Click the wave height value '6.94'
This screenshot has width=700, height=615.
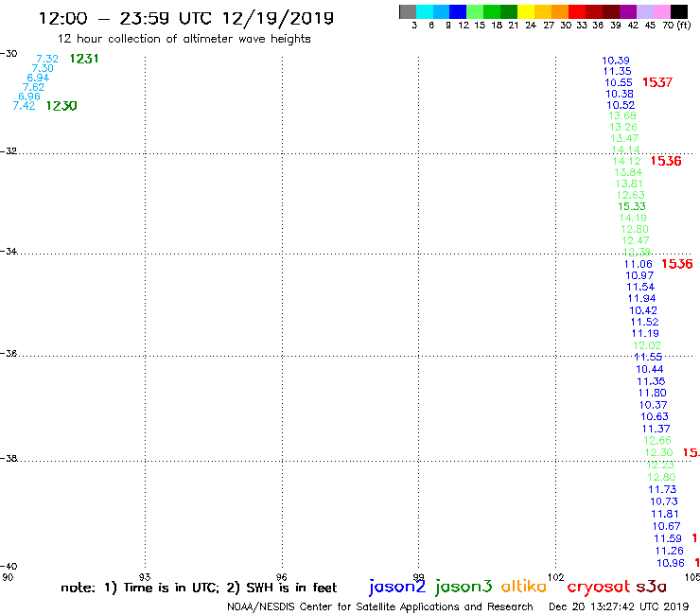click(x=39, y=78)
